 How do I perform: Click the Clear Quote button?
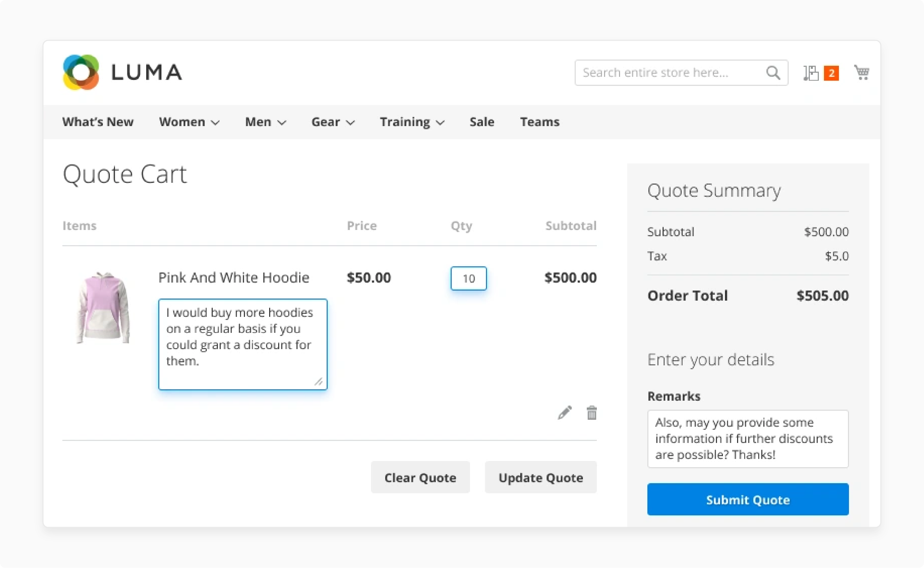click(x=420, y=477)
